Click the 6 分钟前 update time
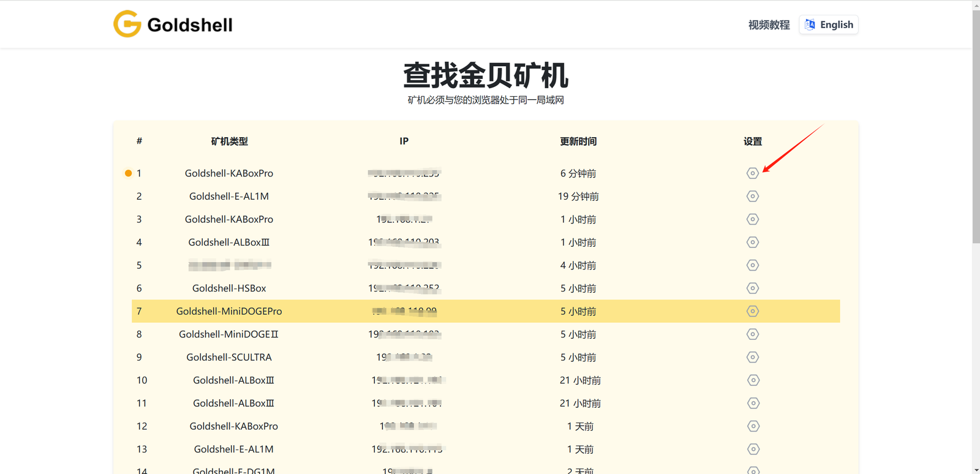Viewport: 980px width, 474px height. click(x=578, y=173)
